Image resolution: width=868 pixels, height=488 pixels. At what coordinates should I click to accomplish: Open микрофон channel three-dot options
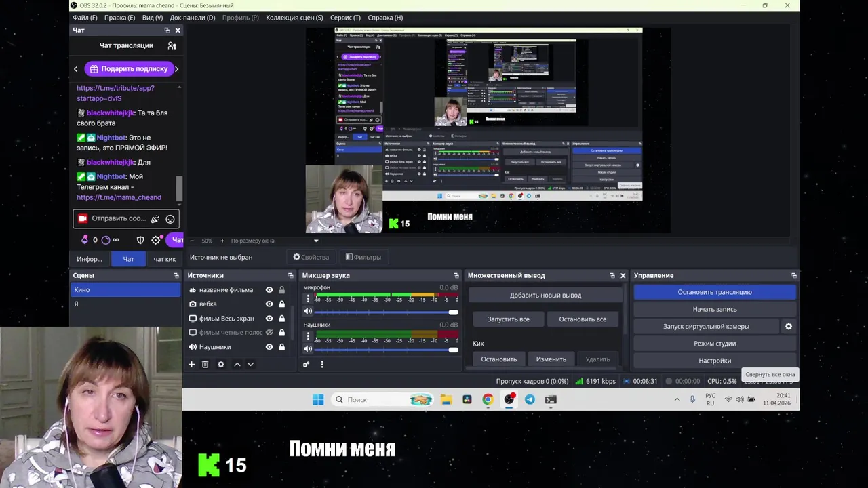308,298
